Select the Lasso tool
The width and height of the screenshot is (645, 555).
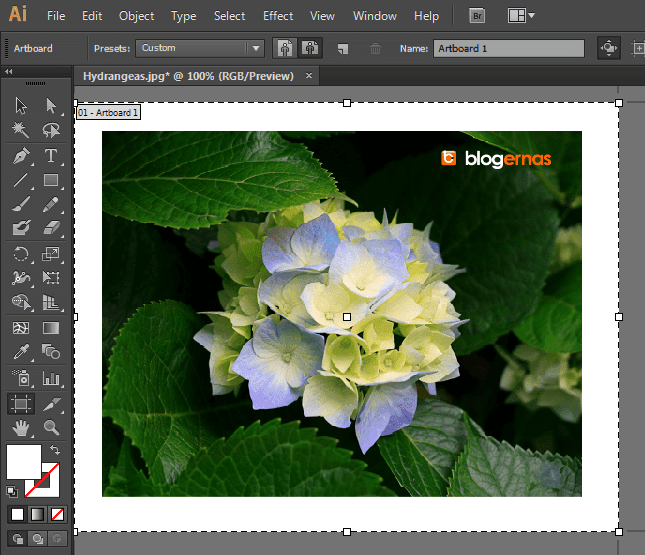51,130
